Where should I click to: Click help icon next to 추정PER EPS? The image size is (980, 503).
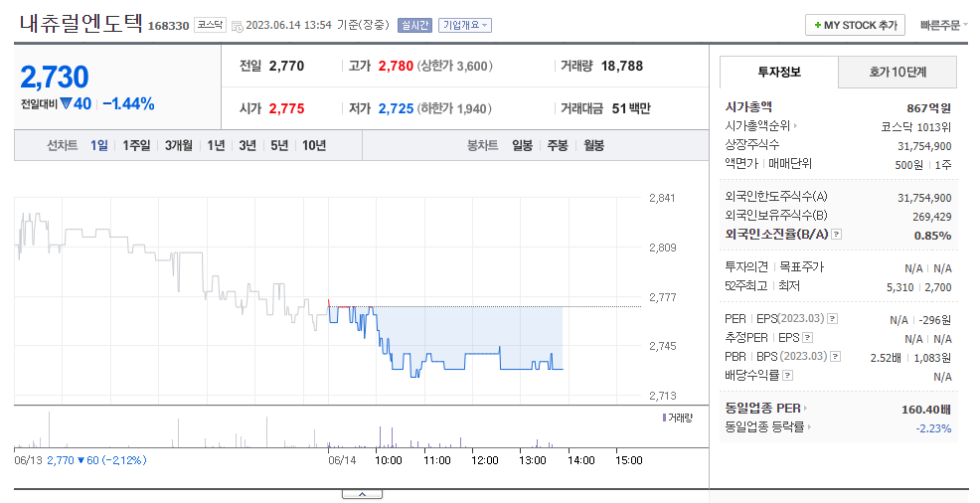[807, 337]
